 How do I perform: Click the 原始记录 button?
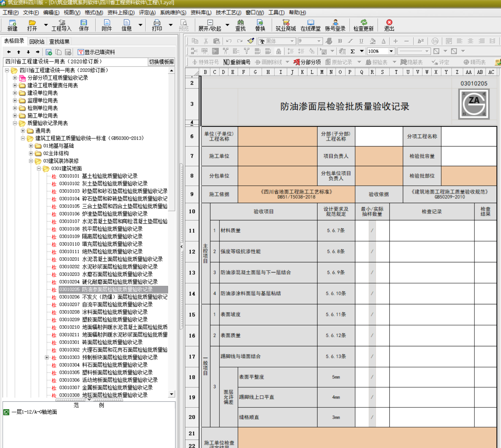tap(339, 62)
